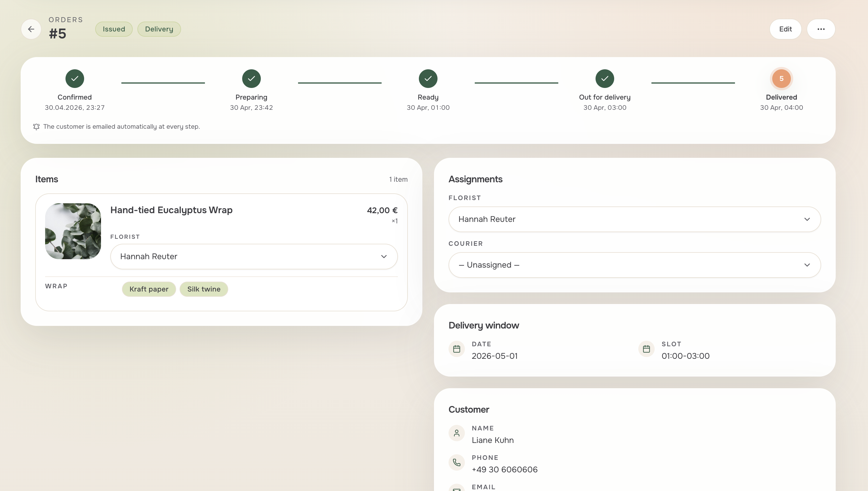This screenshot has width=868, height=491.
Task: Click the Delivered timestamp 30 Apr, 04:00
Action: click(x=781, y=107)
